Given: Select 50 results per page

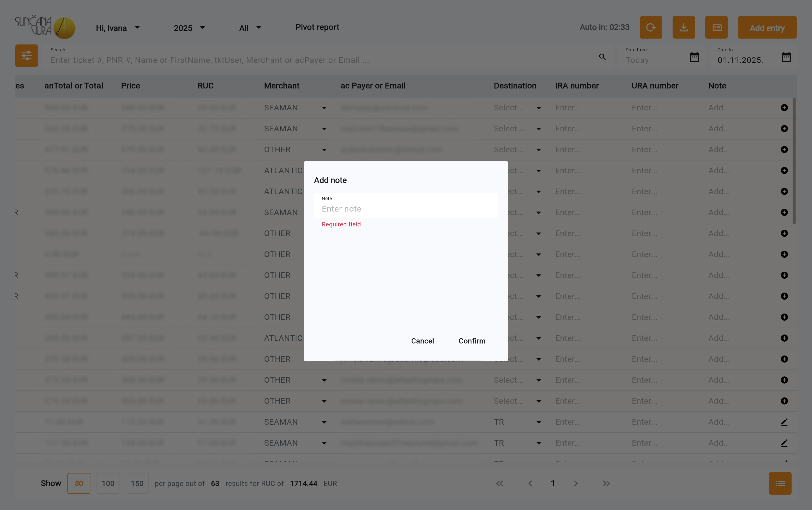Looking at the screenshot, I should (x=79, y=483).
